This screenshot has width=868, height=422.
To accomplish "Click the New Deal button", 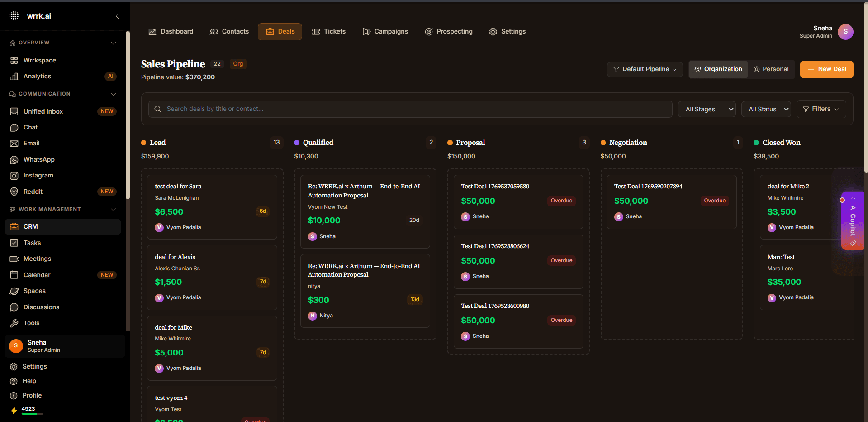I will coord(826,69).
